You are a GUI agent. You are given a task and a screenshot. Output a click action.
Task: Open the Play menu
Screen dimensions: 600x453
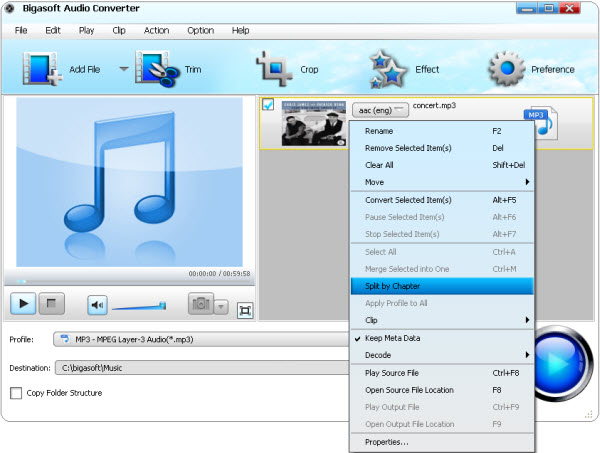tap(86, 30)
